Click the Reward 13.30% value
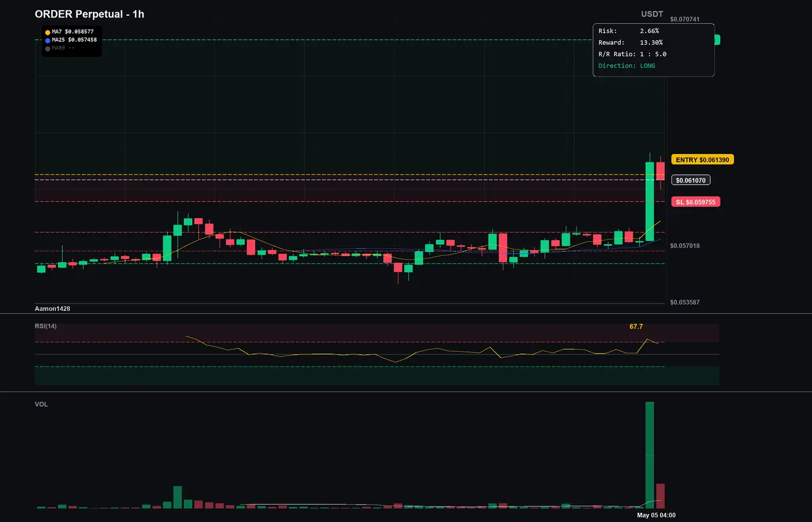This screenshot has width=812, height=522. pyautogui.click(x=651, y=42)
